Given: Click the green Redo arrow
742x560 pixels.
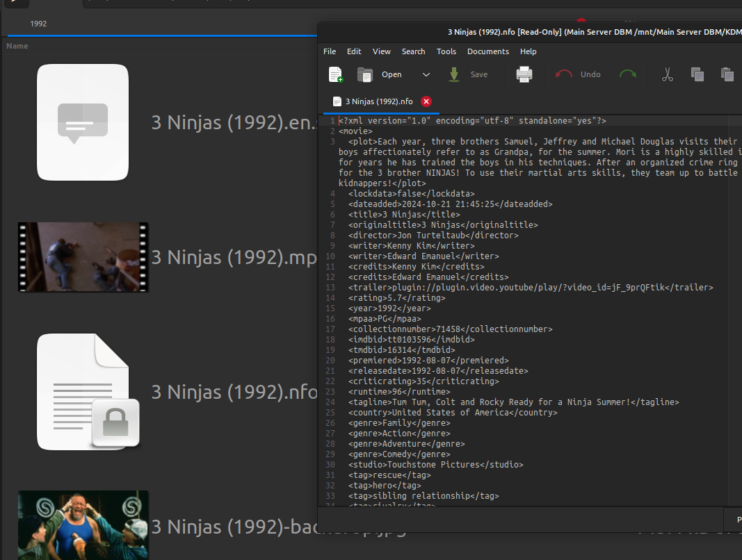Looking at the screenshot, I should point(628,74).
